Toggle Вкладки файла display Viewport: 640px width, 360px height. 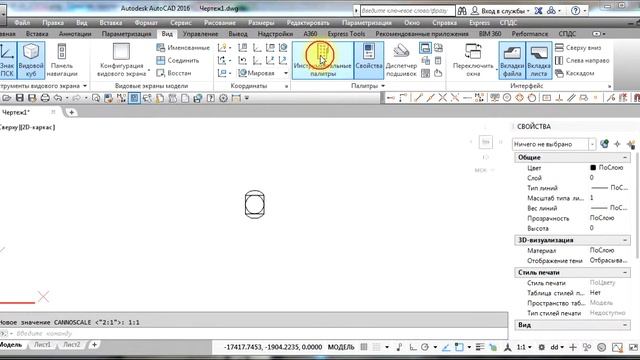coord(512,60)
